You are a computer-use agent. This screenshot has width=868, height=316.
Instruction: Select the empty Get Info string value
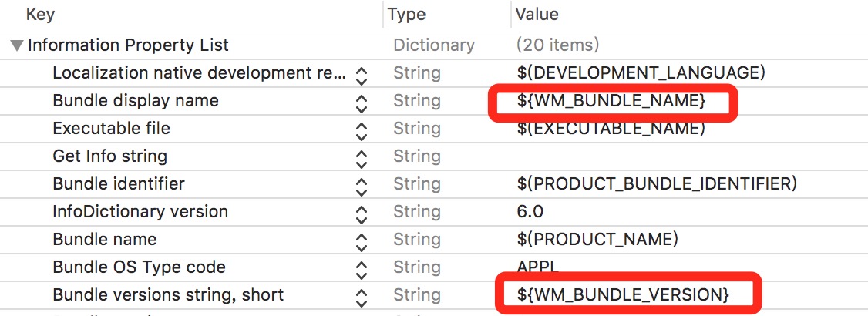pos(689,156)
